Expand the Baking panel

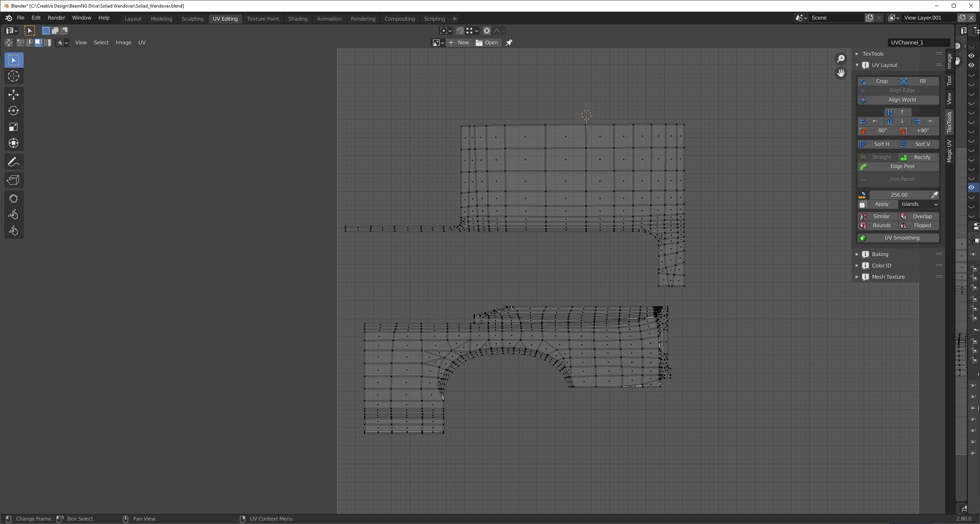pyautogui.click(x=880, y=254)
